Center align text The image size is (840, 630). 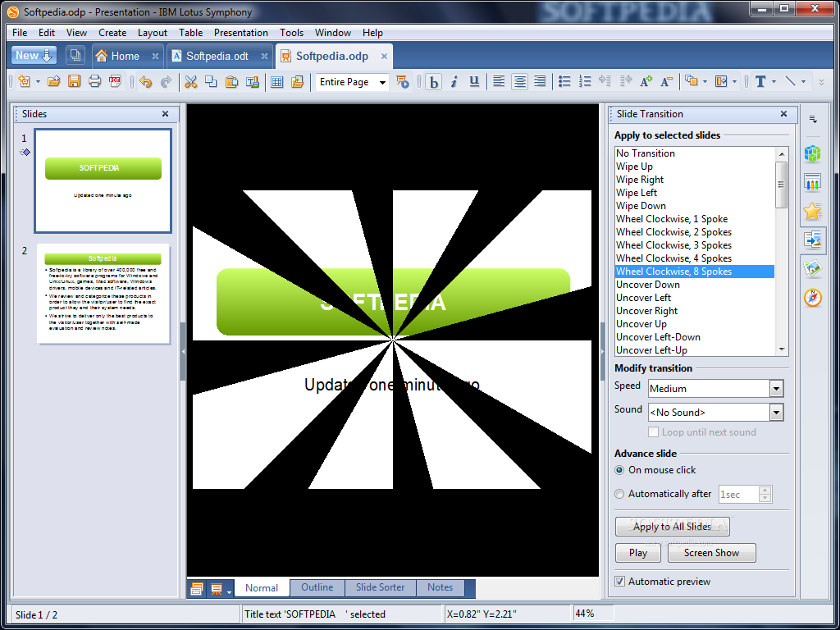519,82
